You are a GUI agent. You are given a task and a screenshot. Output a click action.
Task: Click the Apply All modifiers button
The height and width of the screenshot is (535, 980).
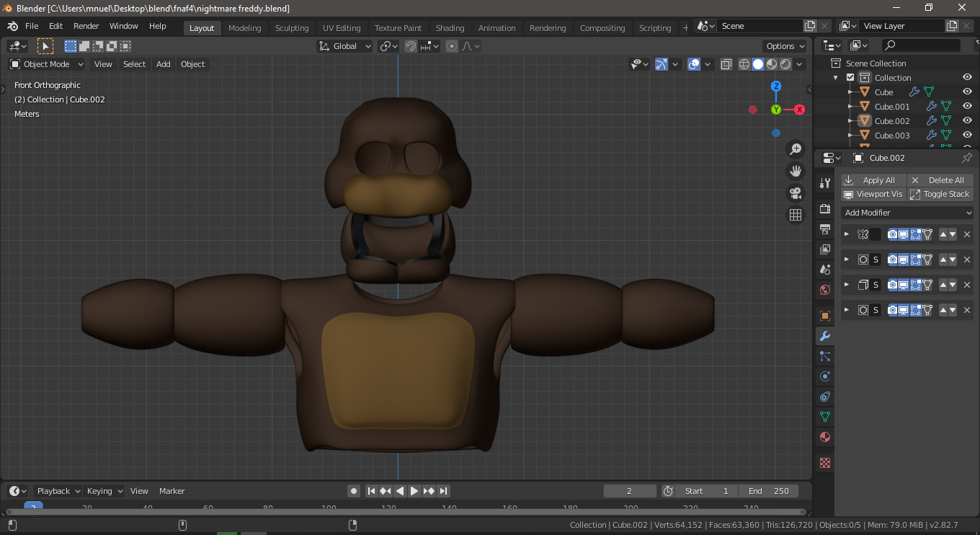tap(873, 180)
